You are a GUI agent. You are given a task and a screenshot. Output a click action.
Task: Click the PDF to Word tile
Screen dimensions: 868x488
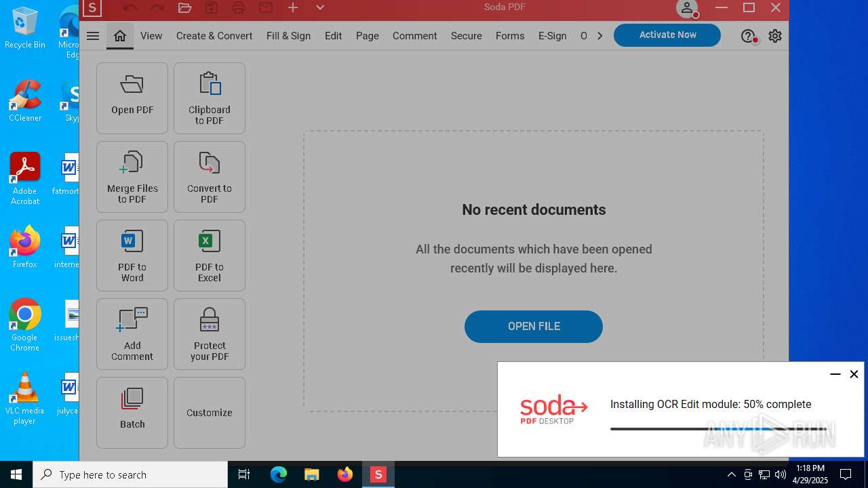[132, 256]
